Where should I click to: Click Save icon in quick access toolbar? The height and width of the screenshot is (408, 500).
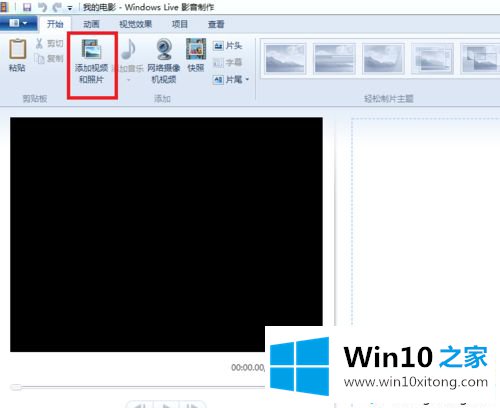point(27,7)
